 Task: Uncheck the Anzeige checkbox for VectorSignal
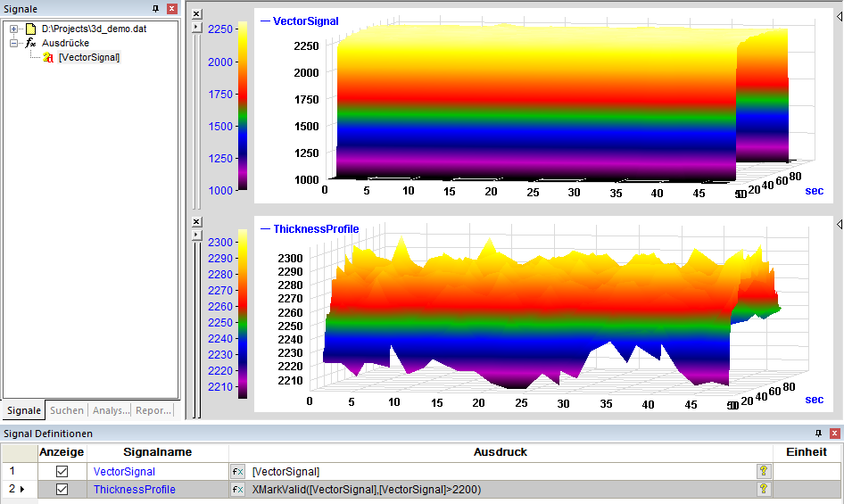[x=62, y=472]
